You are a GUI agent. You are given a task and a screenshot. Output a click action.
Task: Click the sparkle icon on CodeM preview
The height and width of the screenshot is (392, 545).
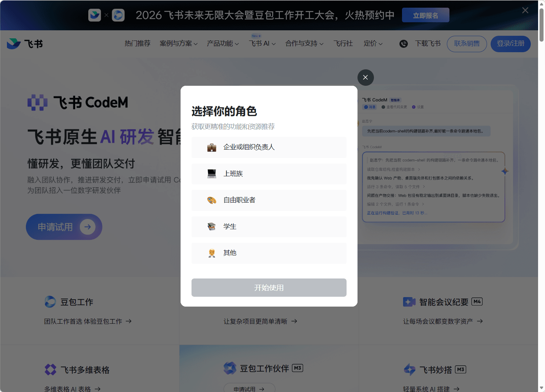505,171
